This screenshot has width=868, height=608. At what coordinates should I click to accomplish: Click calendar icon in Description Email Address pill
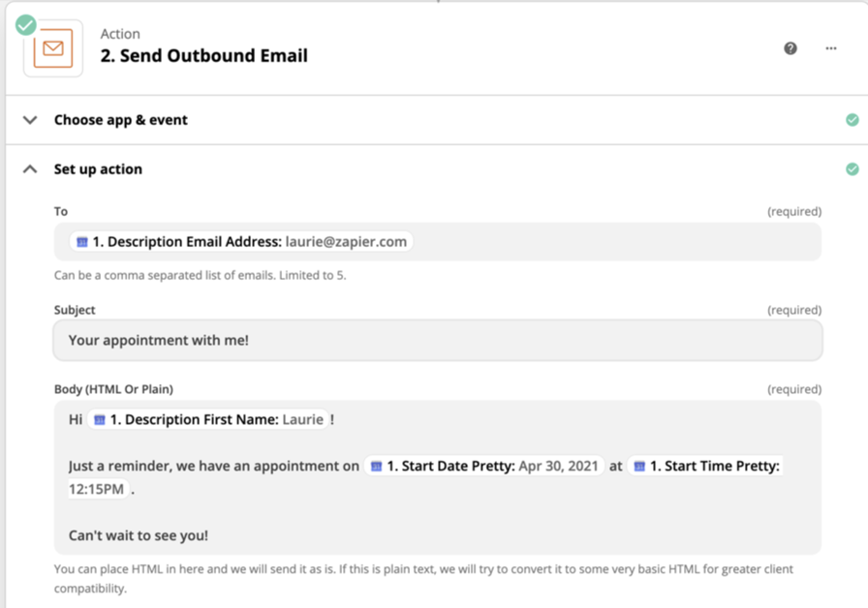coord(82,242)
